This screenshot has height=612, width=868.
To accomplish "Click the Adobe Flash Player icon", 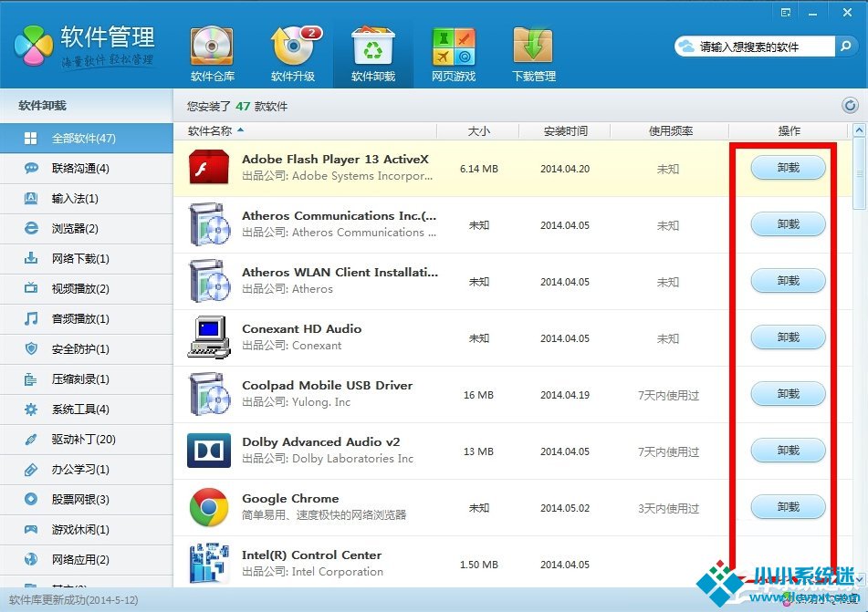I will pos(209,168).
